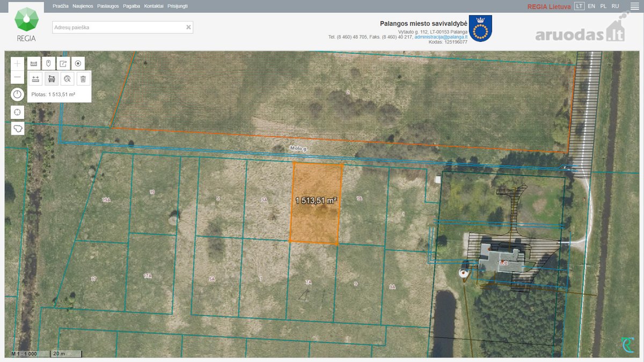Click the administracija@palanga.lt email link
644x362 pixels.
(x=441, y=36)
